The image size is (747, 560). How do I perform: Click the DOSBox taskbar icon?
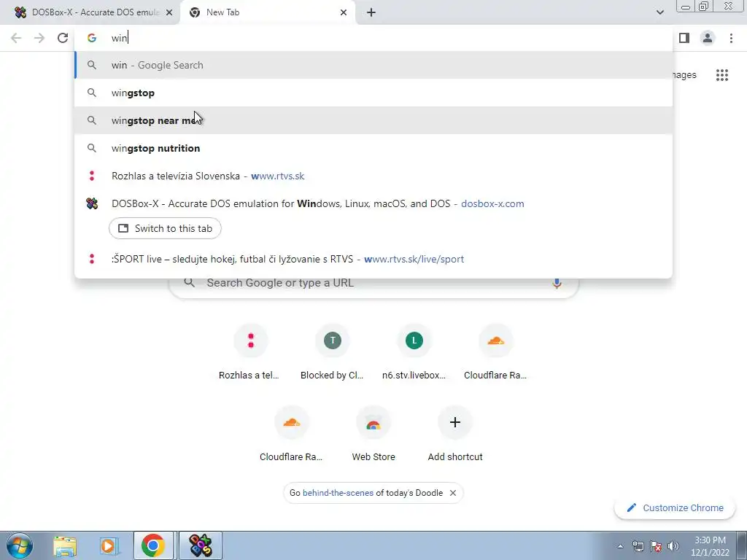pyautogui.click(x=201, y=545)
